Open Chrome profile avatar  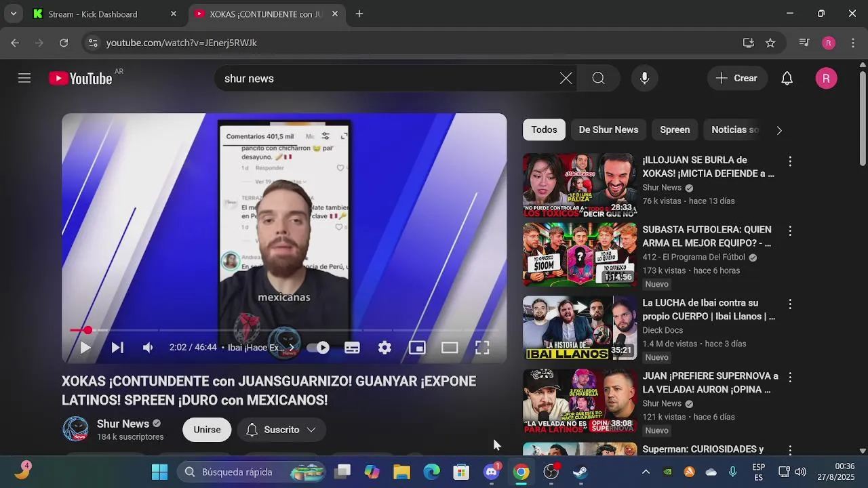point(829,43)
